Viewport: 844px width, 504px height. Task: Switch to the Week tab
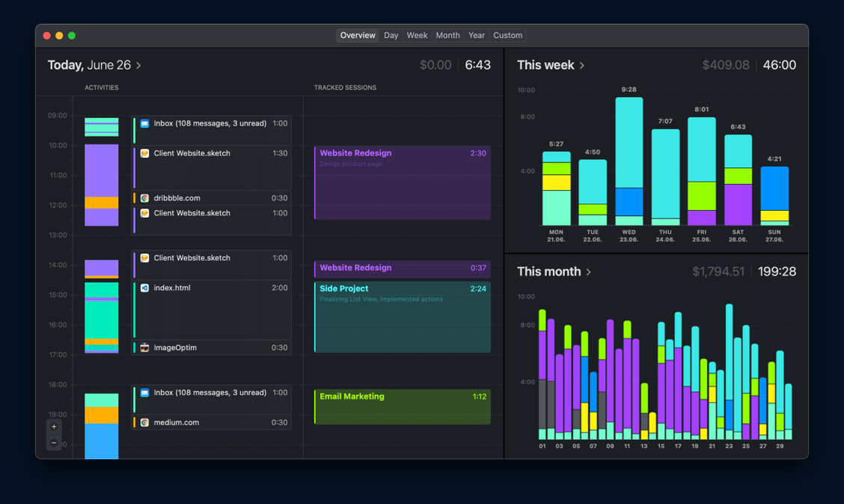pyautogui.click(x=417, y=35)
